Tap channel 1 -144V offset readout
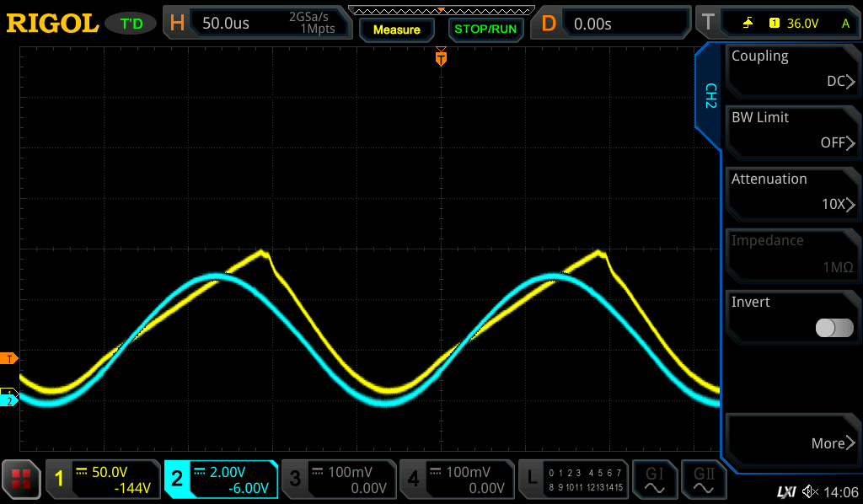The image size is (863, 504). coord(132,488)
